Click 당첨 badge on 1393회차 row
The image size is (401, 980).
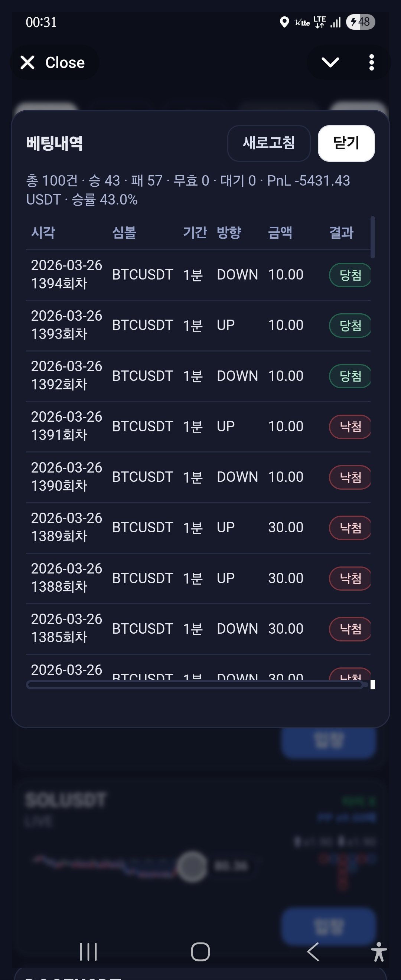point(350,325)
